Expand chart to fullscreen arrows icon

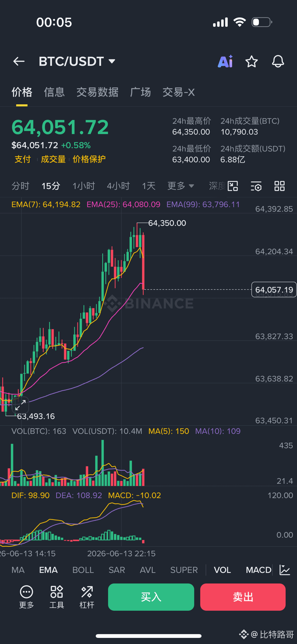click(x=20, y=405)
